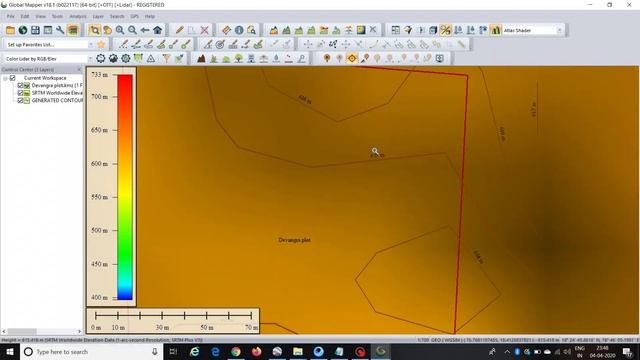The height and width of the screenshot is (360, 640).
Task: Open Task View on taskbar
Action: pyautogui.click(x=173, y=351)
